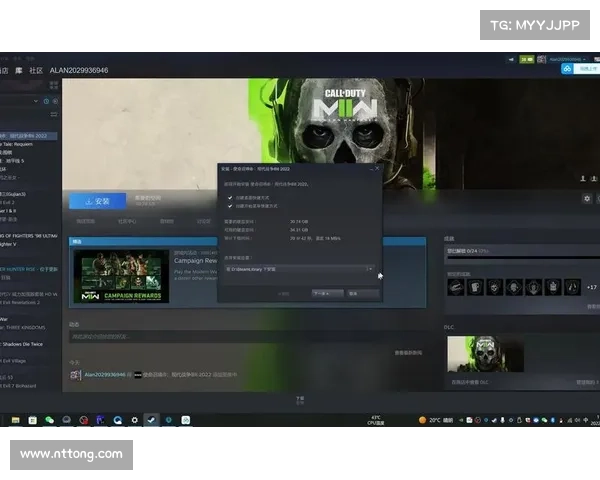
Task: Click the ready-to-play filter icon in sidebar
Action: 55,101
